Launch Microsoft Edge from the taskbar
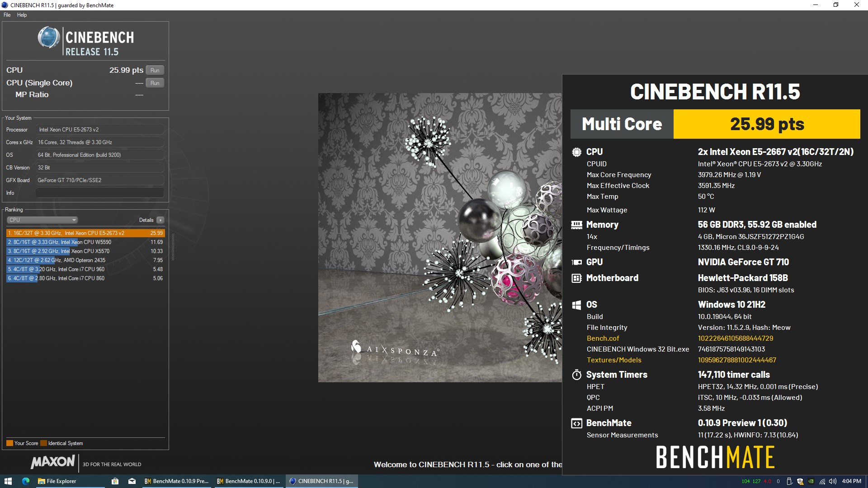The width and height of the screenshot is (868, 488). (26, 481)
